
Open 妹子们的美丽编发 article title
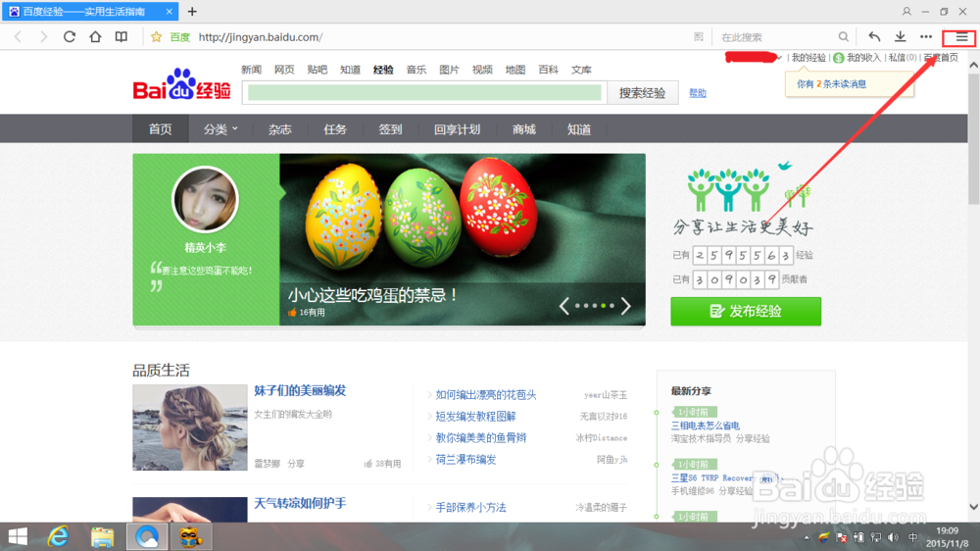[x=300, y=391]
